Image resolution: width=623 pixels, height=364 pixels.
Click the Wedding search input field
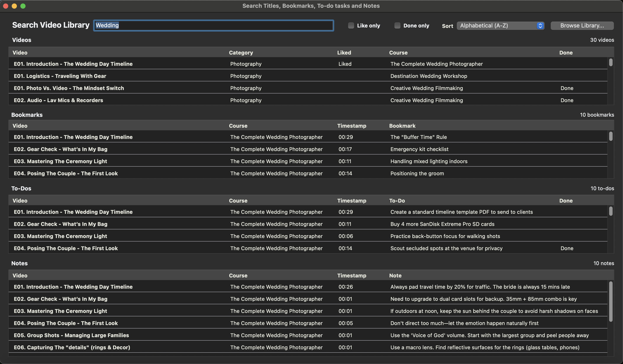point(213,26)
